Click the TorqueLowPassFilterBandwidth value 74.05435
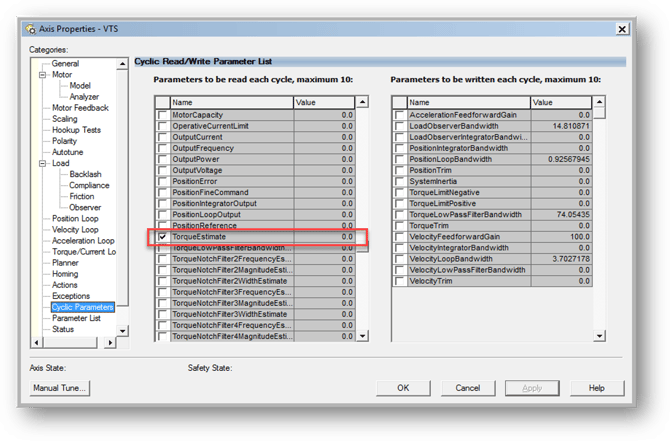This screenshot has width=670, height=441. click(x=573, y=215)
